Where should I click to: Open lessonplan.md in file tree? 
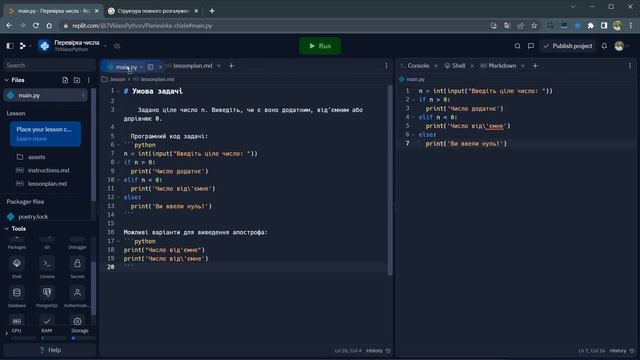tap(47, 184)
